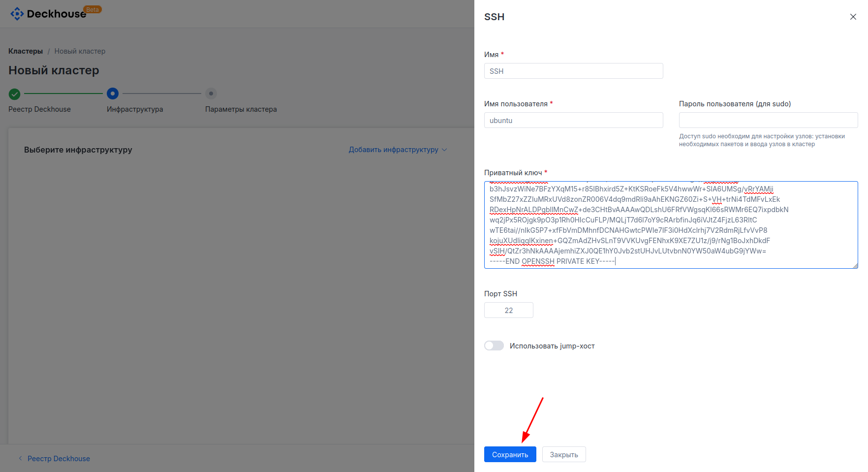This screenshot has width=868, height=472.
Task: Click the Beta badge next to Deckhouse
Action: coord(93,9)
